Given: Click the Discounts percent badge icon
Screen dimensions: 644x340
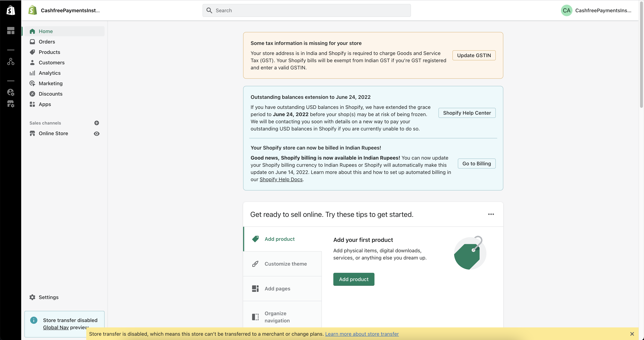Looking at the screenshot, I should pos(32,94).
